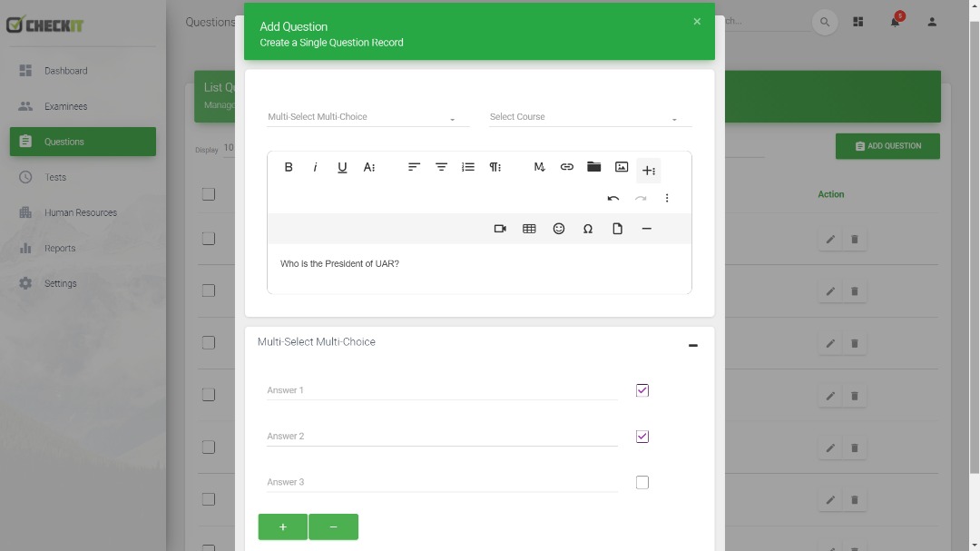Insert image into the question
Viewport: 980px width, 551px height.
point(622,167)
